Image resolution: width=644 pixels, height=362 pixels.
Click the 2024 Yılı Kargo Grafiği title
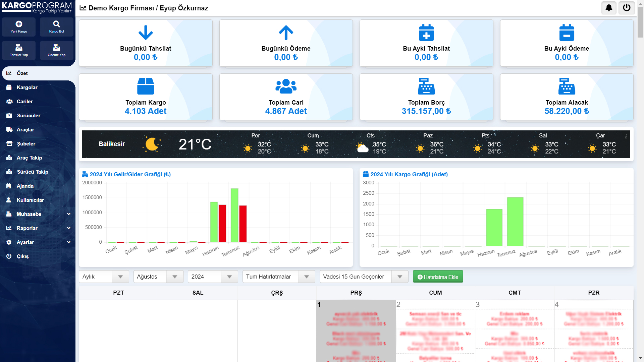(x=409, y=174)
